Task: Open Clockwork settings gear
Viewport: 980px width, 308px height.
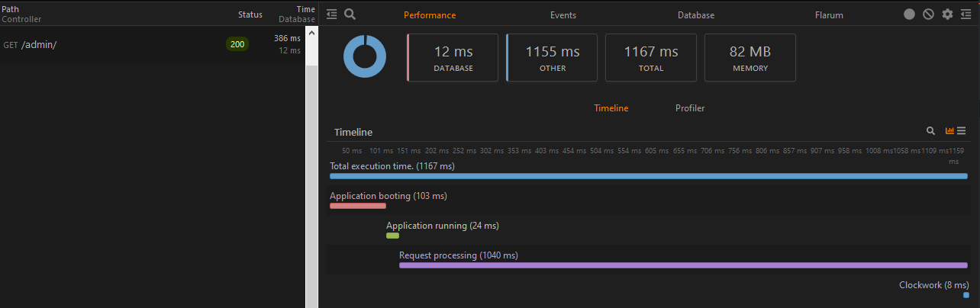Action: [x=947, y=14]
